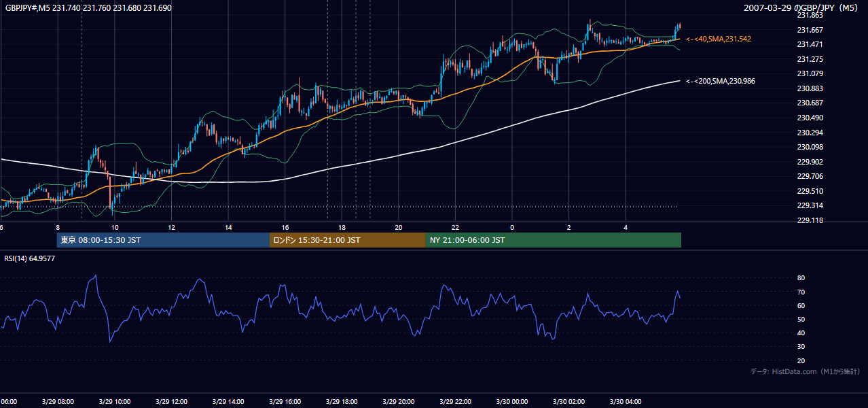
Task: Click price level 229.902 on price axis
Action: pos(810,162)
